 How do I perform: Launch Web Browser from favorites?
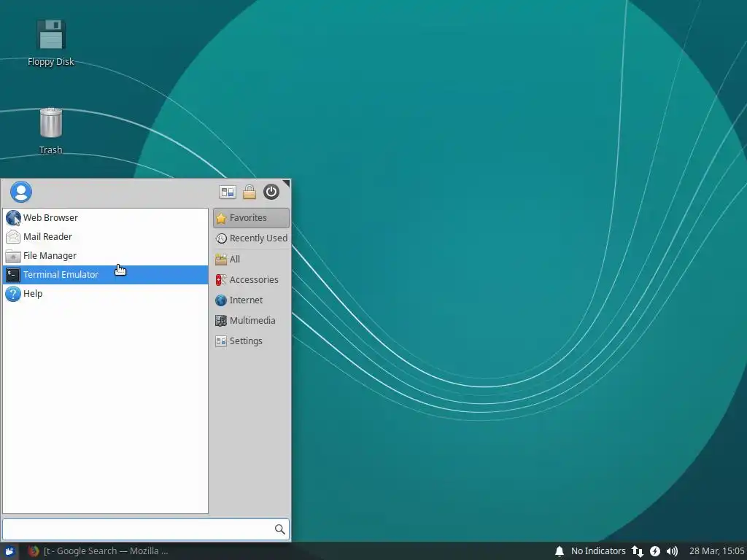[x=105, y=217]
